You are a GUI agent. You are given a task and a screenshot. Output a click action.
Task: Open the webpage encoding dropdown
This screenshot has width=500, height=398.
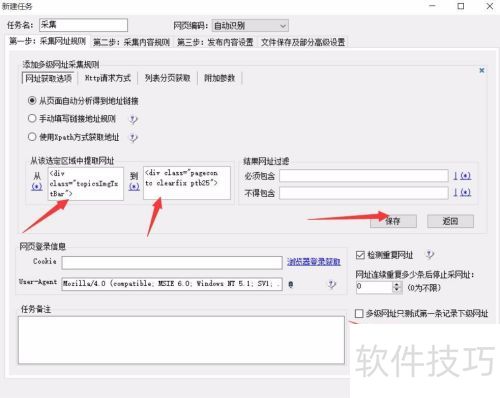250,26
